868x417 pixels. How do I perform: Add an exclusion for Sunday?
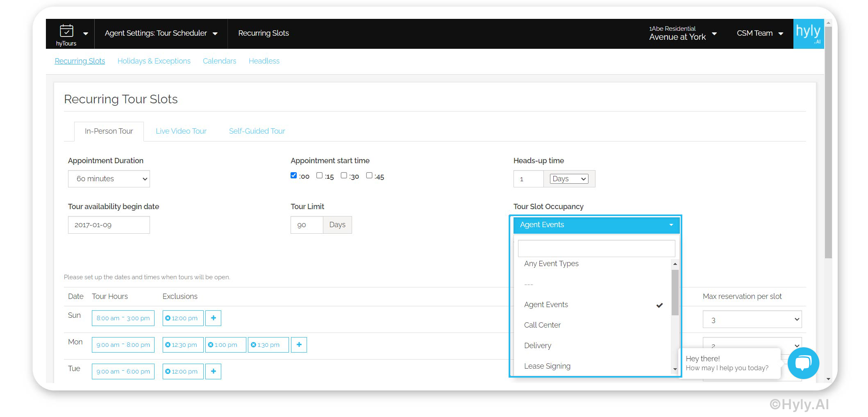tap(214, 318)
